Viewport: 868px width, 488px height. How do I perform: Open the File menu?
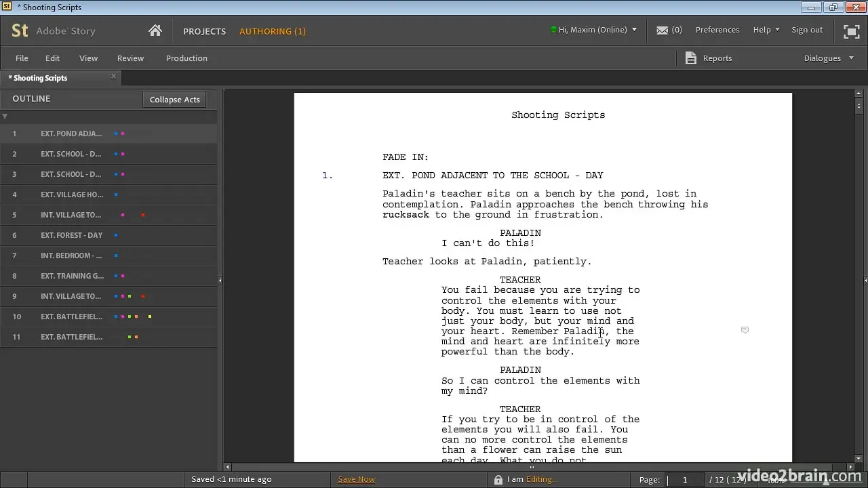click(x=22, y=58)
